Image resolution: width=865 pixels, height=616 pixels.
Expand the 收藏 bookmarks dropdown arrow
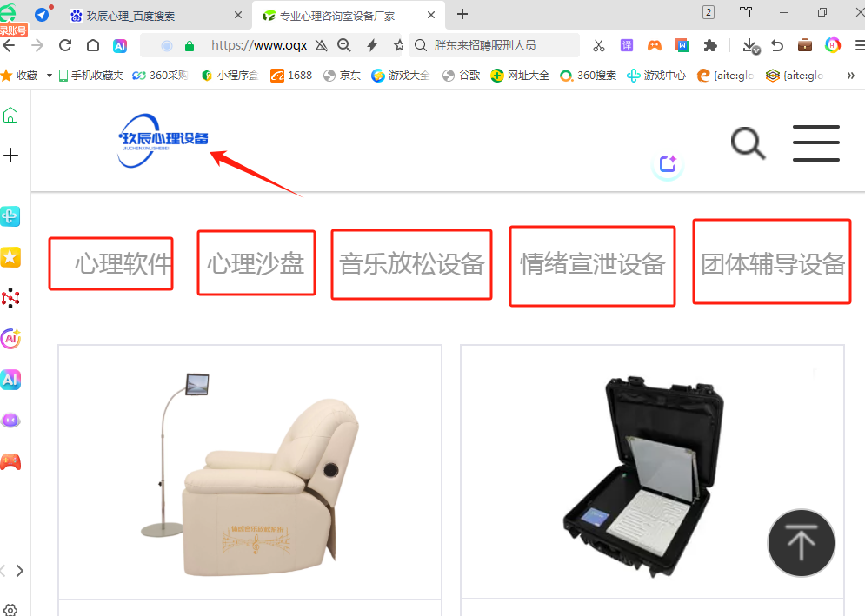click(50, 76)
